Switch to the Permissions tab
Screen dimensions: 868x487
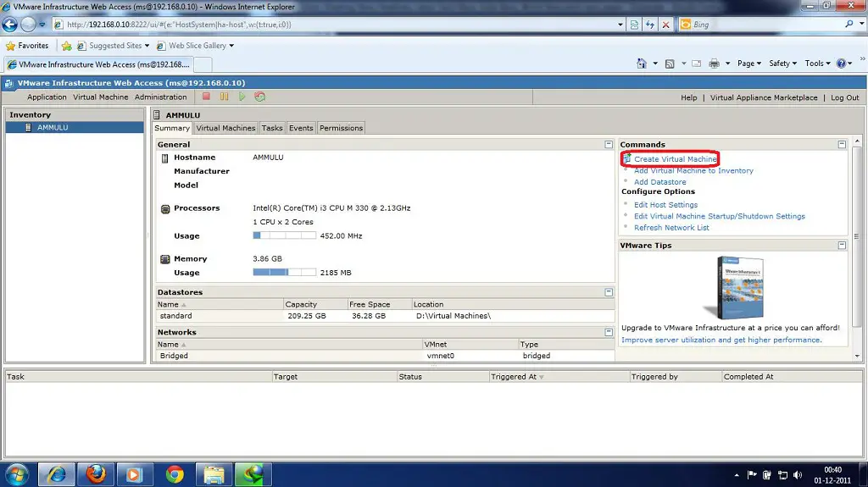(341, 128)
